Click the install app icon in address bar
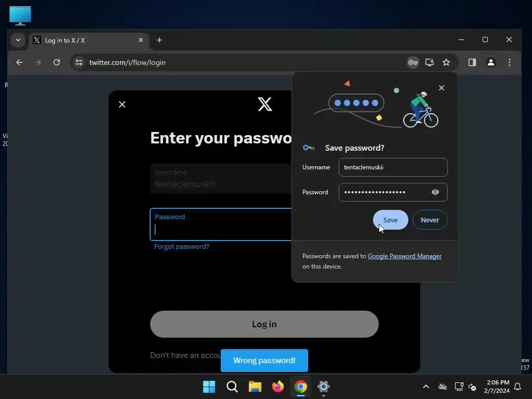 (x=430, y=62)
